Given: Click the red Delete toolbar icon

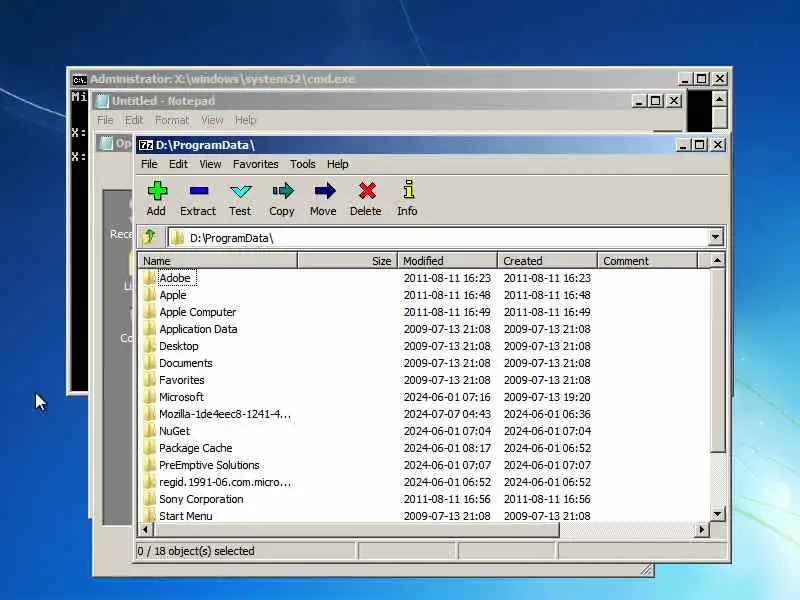Looking at the screenshot, I should tap(367, 191).
